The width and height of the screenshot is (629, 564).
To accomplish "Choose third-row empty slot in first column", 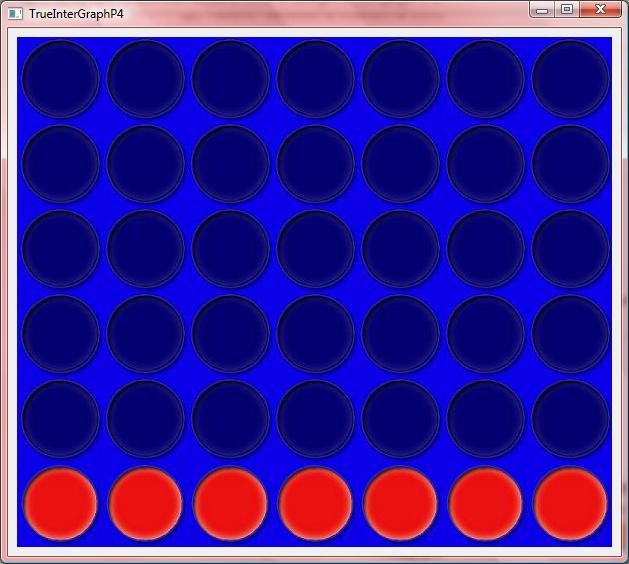I will pos(61,249).
